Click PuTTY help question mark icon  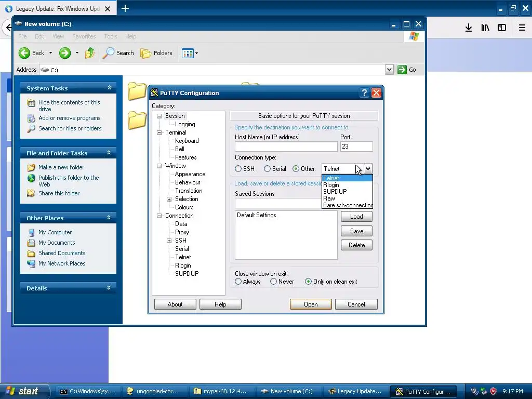pos(364,92)
